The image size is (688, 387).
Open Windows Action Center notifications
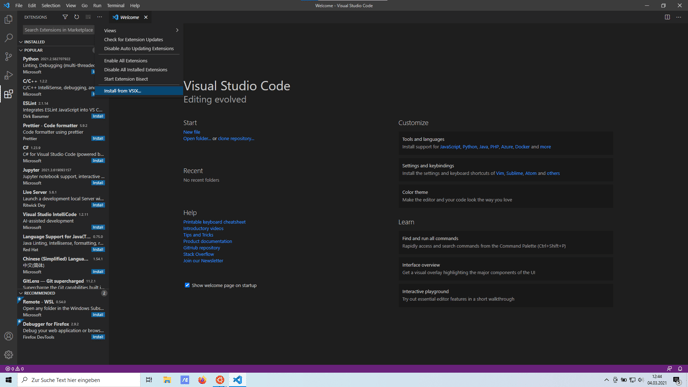[x=677, y=380]
